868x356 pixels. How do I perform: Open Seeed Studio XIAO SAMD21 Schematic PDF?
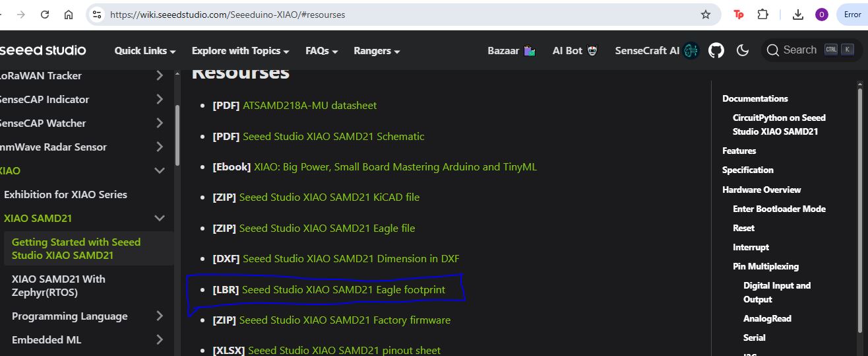tap(334, 136)
